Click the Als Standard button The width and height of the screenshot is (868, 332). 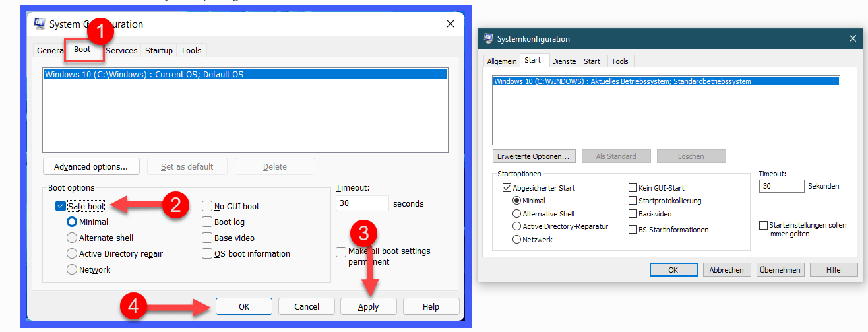[616, 156]
